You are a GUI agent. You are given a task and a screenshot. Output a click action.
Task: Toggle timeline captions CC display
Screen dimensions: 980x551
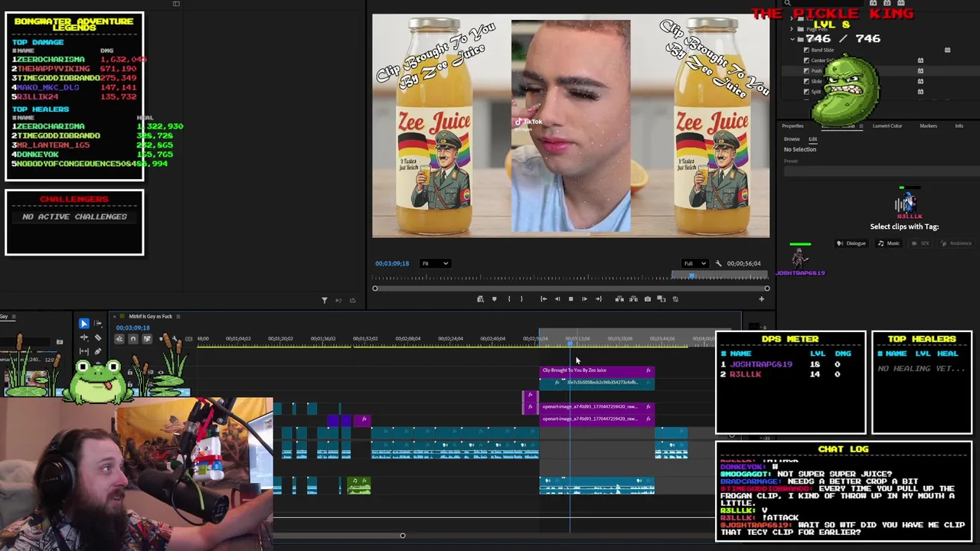(188, 339)
